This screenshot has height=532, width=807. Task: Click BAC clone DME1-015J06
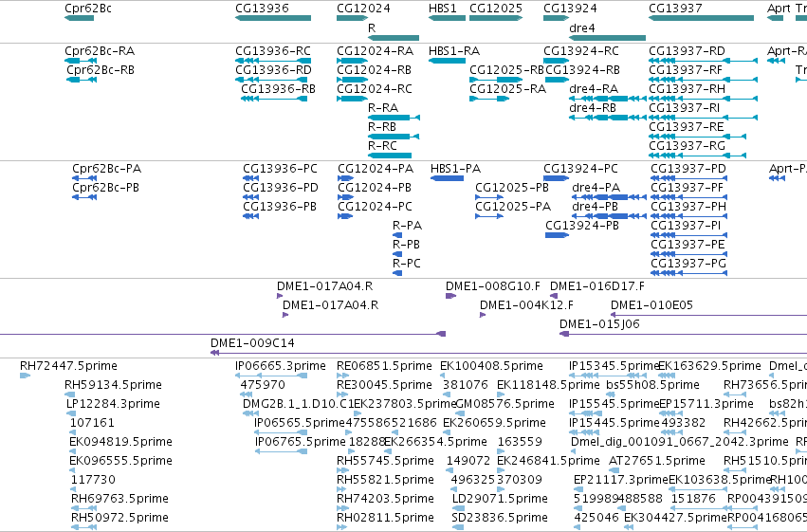coord(599,324)
